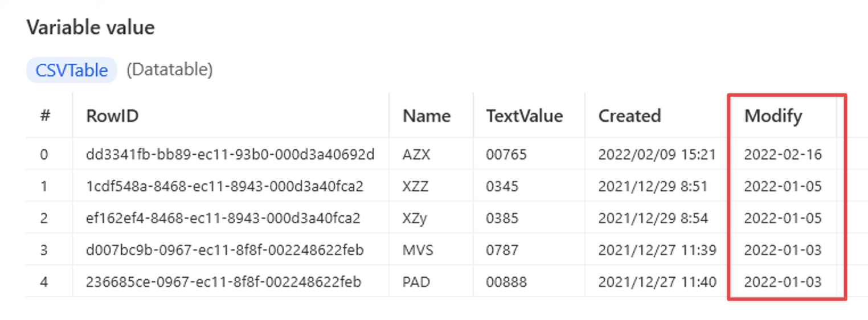Click the PAD name cell
The width and height of the screenshot is (868, 320).
point(417,281)
